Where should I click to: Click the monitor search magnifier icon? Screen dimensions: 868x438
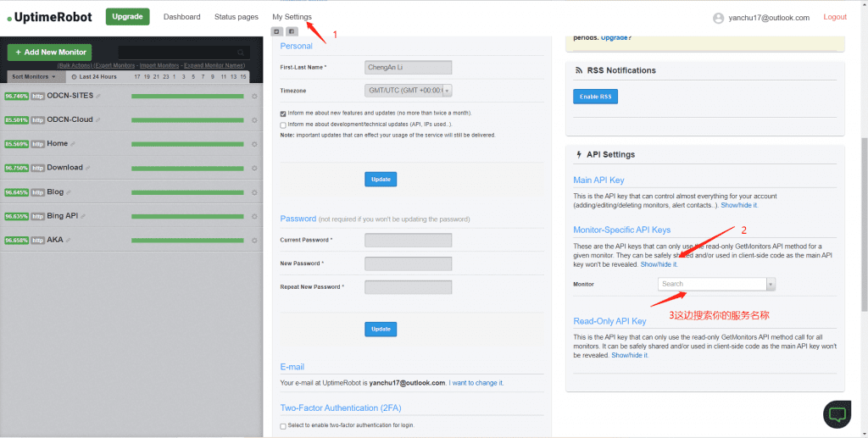point(241,53)
